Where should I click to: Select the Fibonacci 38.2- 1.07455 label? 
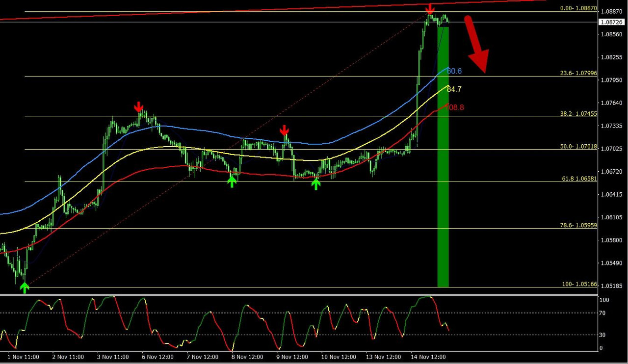[x=578, y=114]
